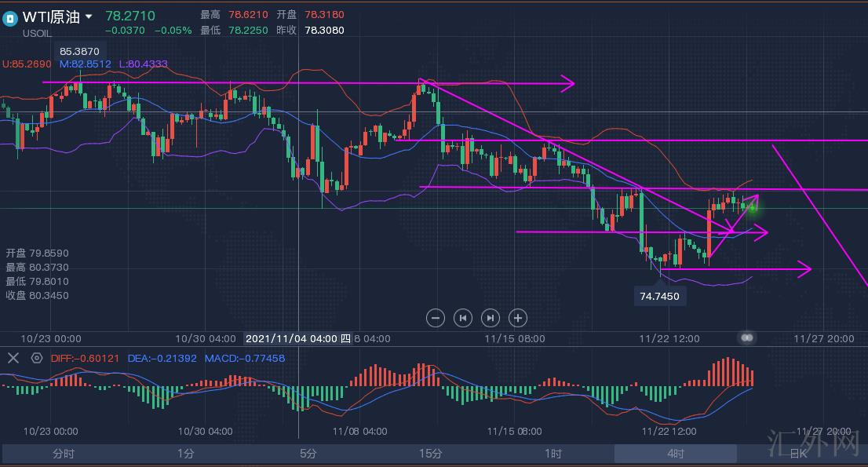Open MACD indicator settings gear
The width and height of the screenshot is (868, 467).
[36, 358]
